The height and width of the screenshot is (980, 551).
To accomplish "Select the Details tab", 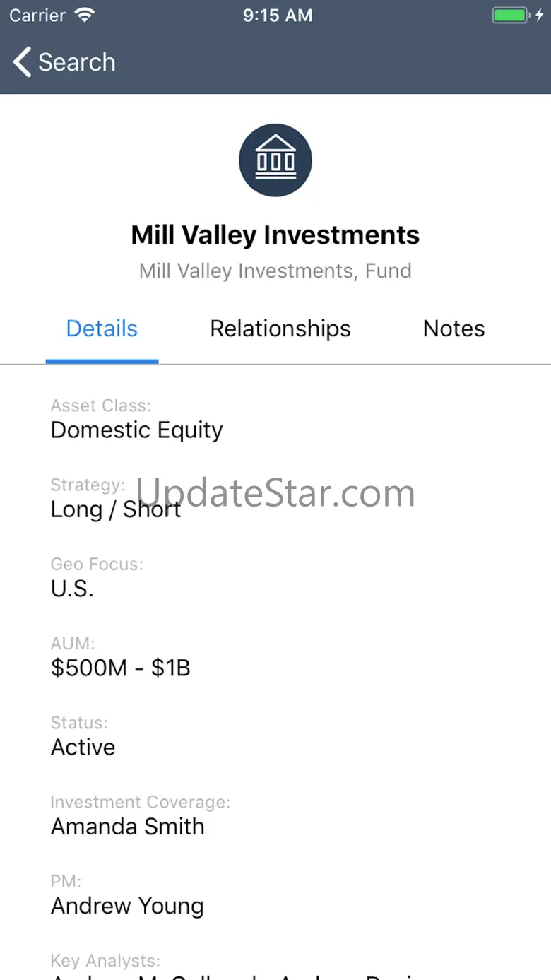I will click(x=102, y=329).
